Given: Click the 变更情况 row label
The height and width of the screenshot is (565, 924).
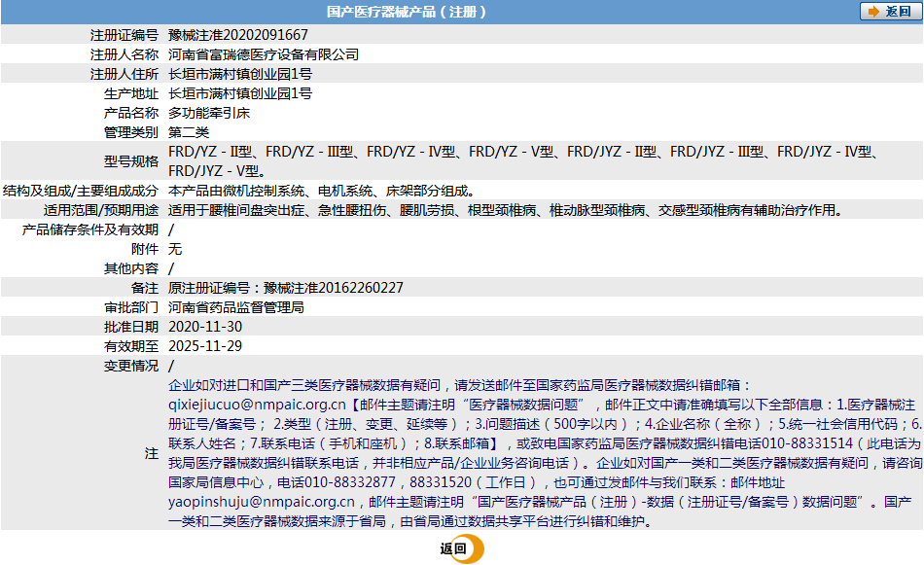Looking at the screenshot, I should click(130, 366).
